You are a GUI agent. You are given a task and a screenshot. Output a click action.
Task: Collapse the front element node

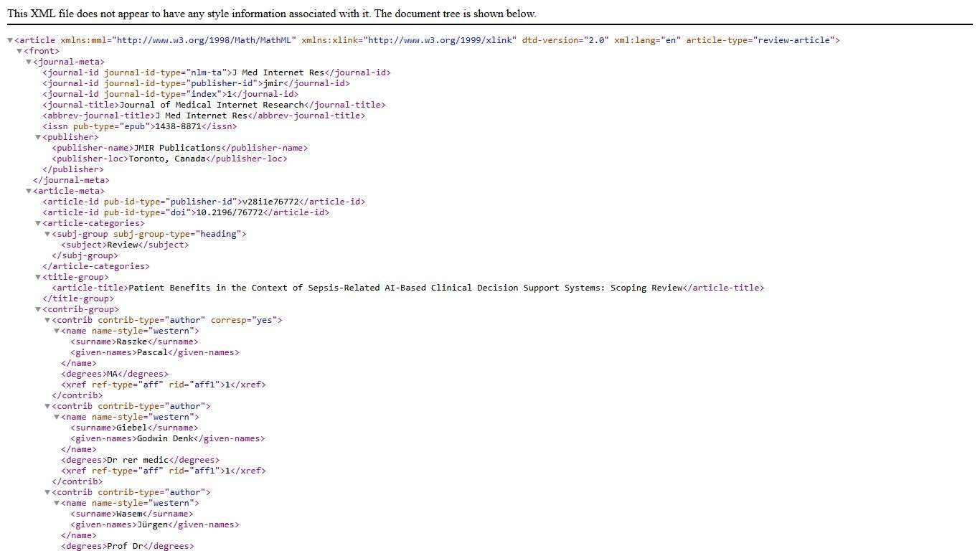(19, 52)
